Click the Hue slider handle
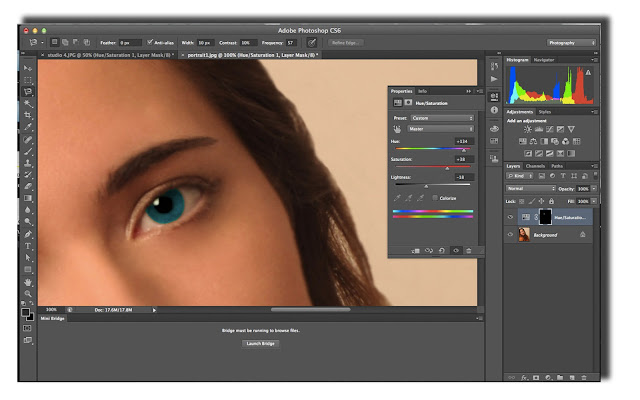Viewport: 640px width, 400px height. [x=464, y=150]
